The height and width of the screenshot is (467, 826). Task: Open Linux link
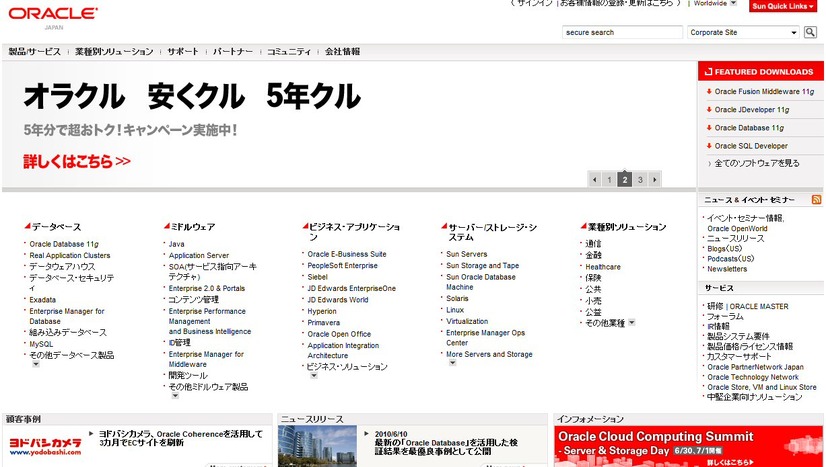pyautogui.click(x=455, y=310)
